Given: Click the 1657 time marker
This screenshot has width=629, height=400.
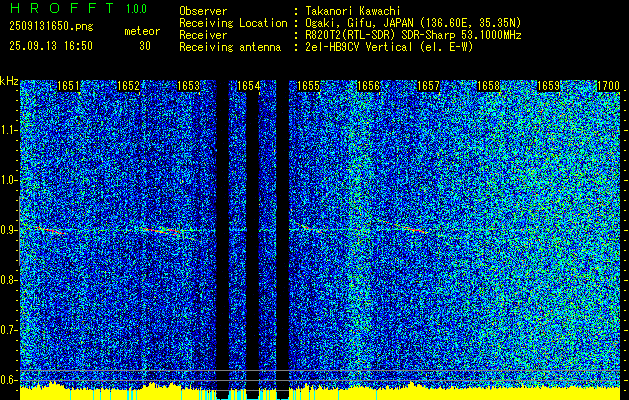Looking at the screenshot, I should (428, 86).
